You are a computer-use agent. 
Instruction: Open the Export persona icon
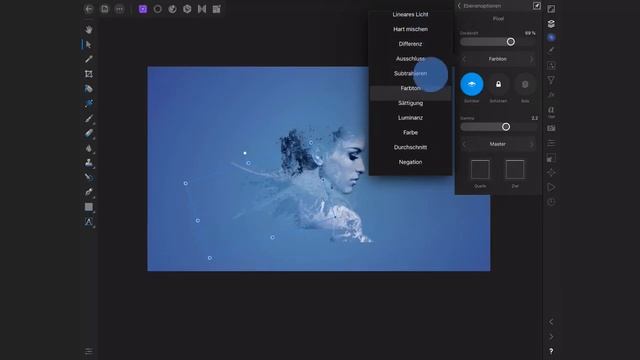217,9
